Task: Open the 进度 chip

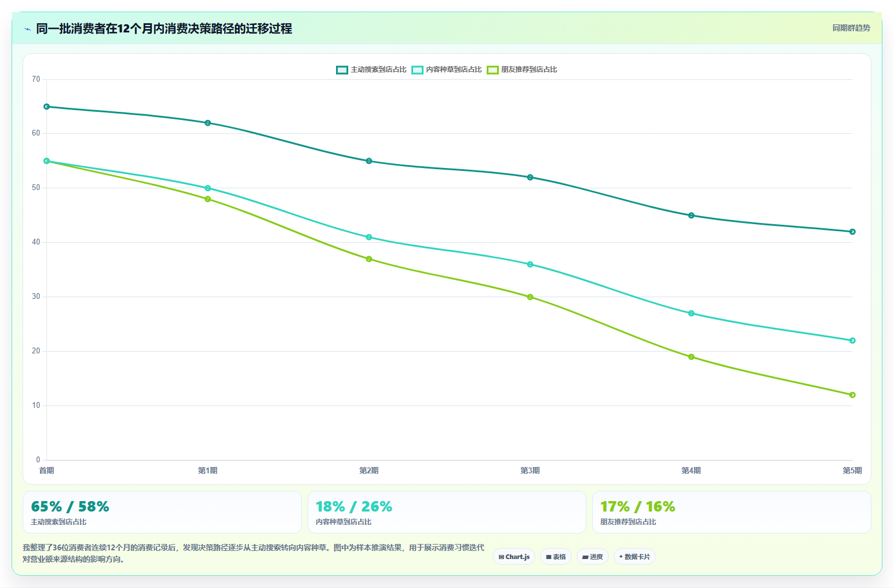Action: coord(592,557)
